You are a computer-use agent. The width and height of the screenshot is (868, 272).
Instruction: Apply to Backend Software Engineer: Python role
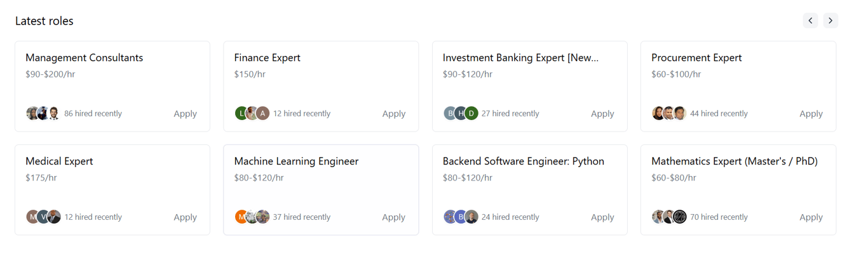(602, 217)
